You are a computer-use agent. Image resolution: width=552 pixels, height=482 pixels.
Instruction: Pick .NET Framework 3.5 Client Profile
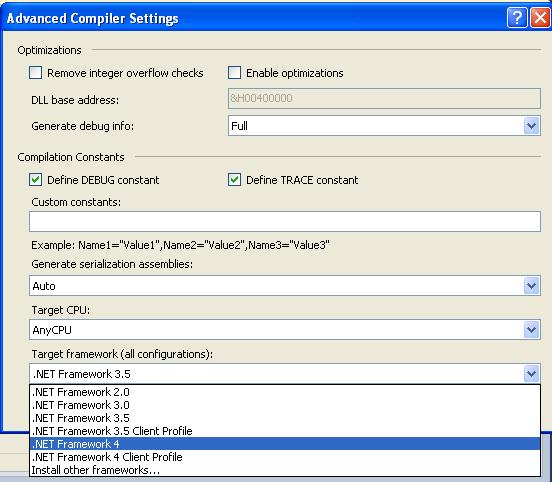[285, 431]
